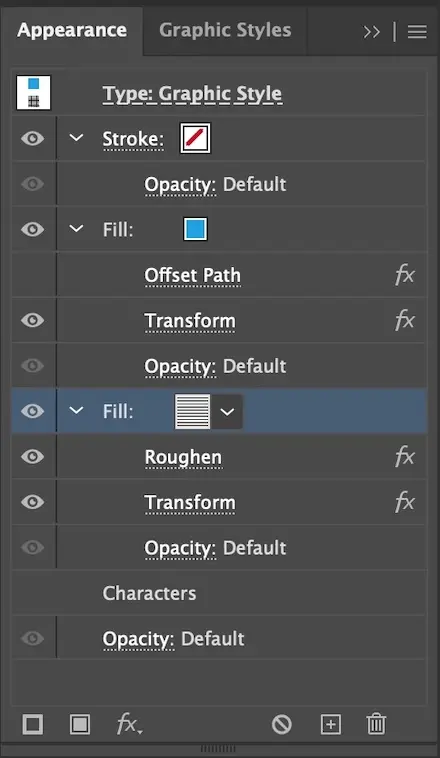This screenshot has width=440, height=758.
Task: Click the fx icon beside Roughen
Action: [405, 456]
